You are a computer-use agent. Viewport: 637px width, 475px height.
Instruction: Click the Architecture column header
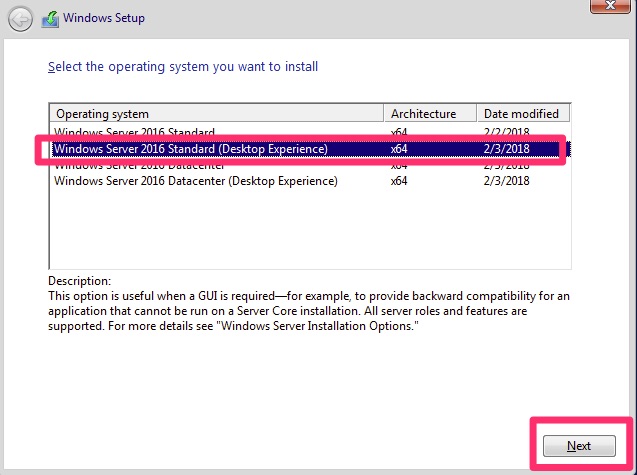(430, 114)
